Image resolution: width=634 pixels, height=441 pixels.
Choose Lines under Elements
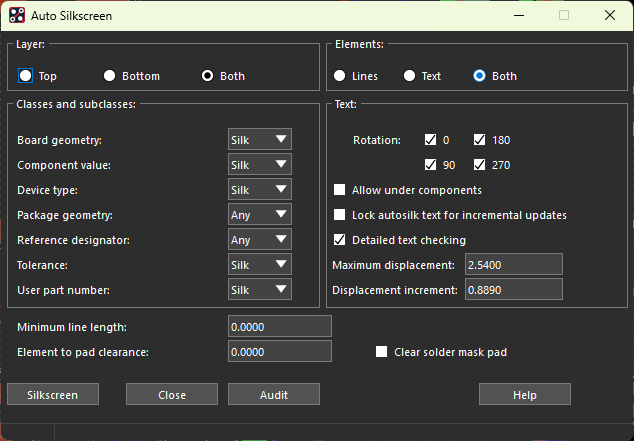point(341,76)
